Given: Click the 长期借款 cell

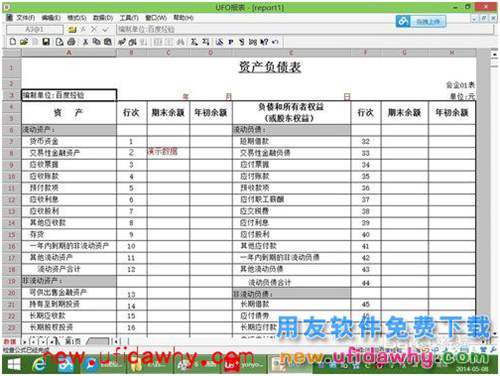Looking at the screenshot, I should point(291,304).
